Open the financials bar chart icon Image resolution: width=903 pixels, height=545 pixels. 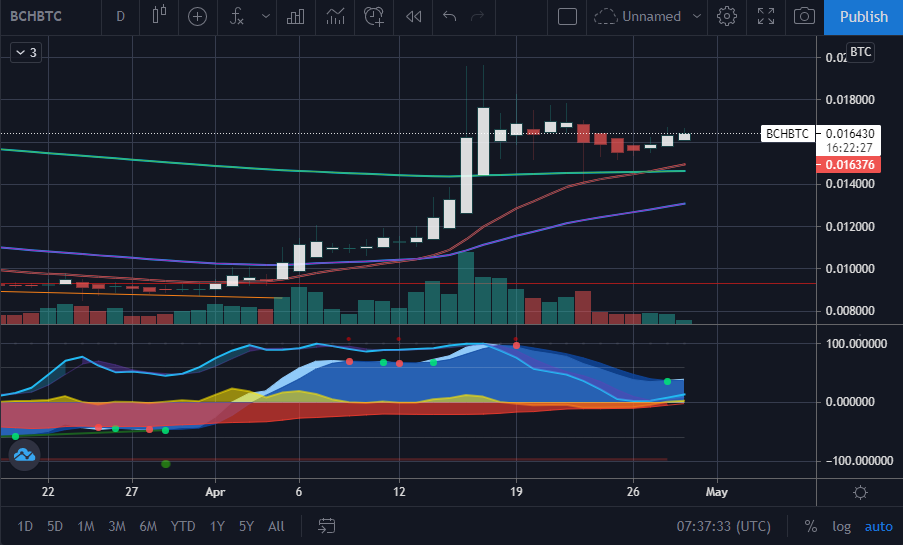[295, 16]
